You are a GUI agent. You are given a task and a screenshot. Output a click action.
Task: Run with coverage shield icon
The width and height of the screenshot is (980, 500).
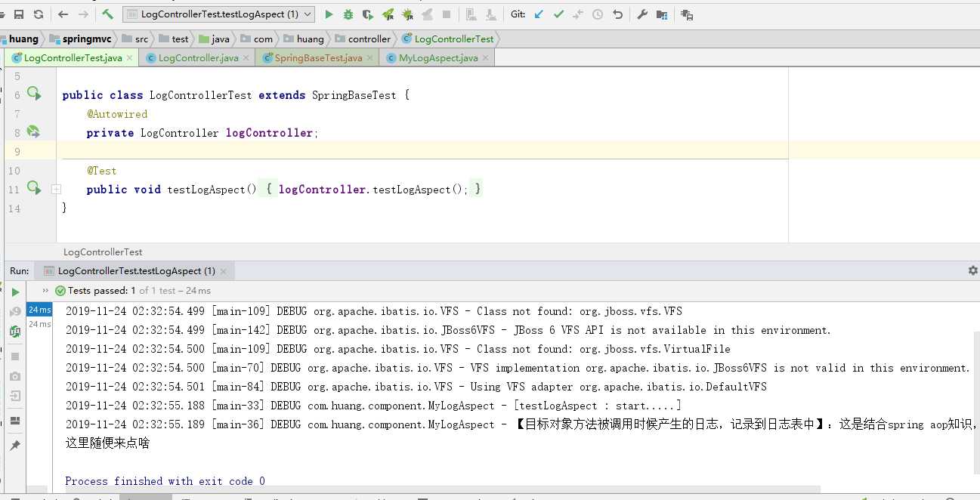[368, 14]
